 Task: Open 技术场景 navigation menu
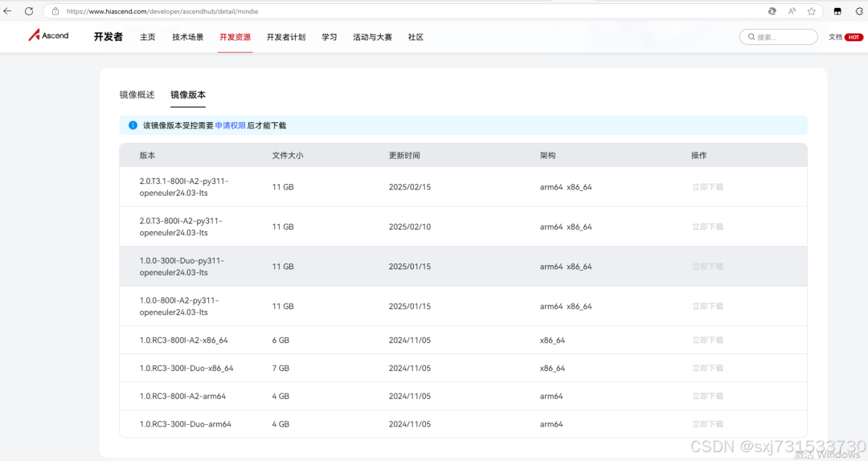coord(188,37)
